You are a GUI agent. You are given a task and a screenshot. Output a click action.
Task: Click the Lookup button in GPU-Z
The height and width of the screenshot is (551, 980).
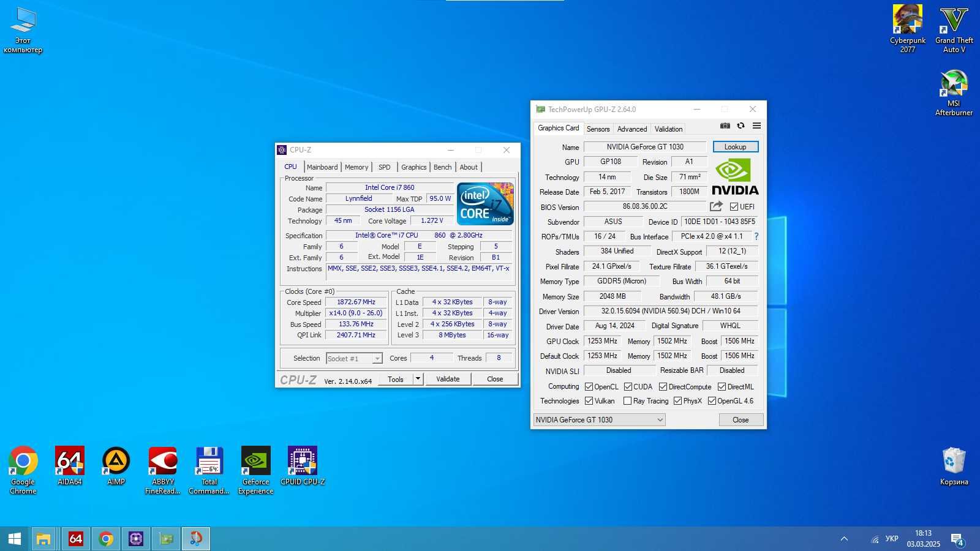point(735,147)
